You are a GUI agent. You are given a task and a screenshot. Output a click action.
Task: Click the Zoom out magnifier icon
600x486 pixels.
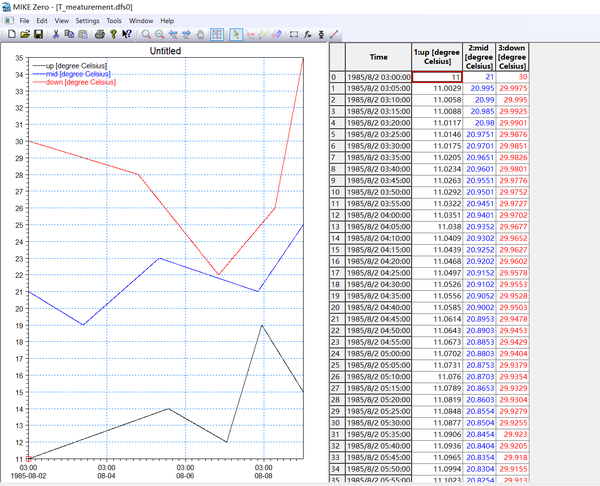pos(160,34)
